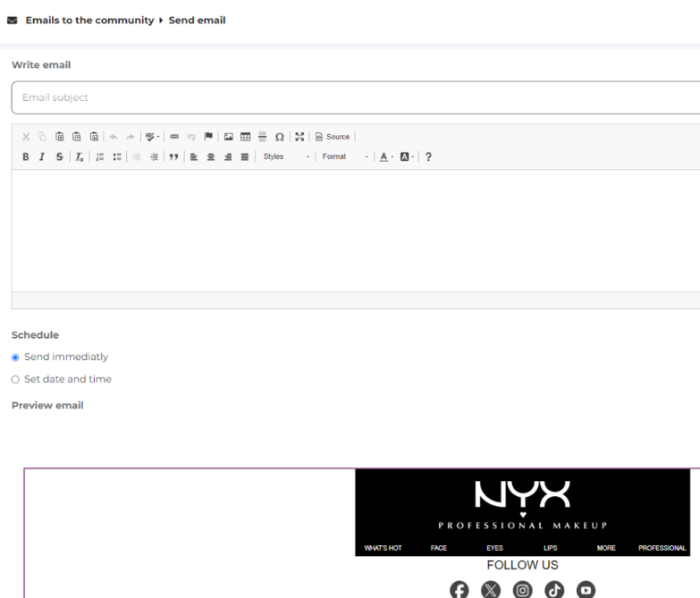Select Set date and time option

[16, 379]
